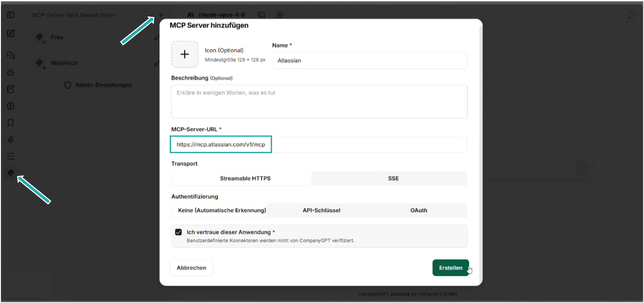Click the connect plug icon next to WebFetch
This screenshot has height=303, width=644.
157,63
